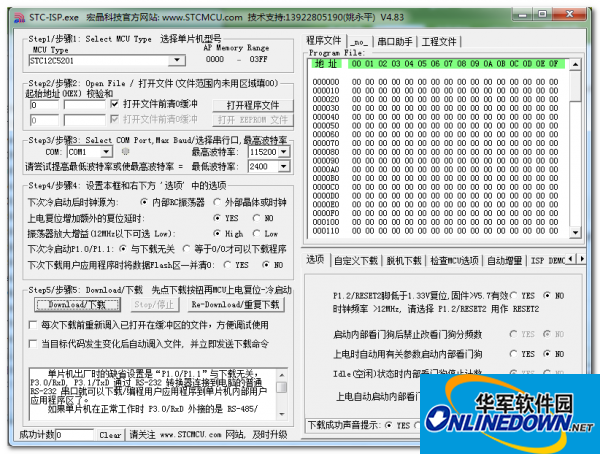
Task: Open the 串口助手 tab
Action: pos(395,42)
